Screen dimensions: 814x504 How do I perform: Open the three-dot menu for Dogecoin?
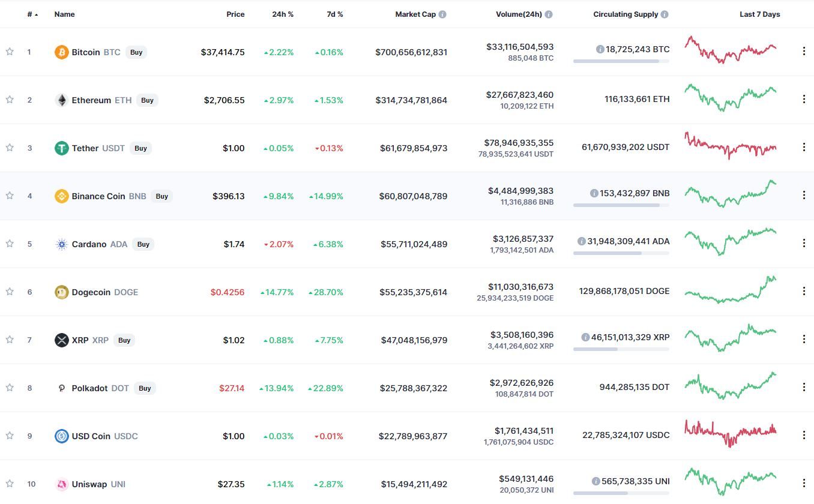pos(804,292)
